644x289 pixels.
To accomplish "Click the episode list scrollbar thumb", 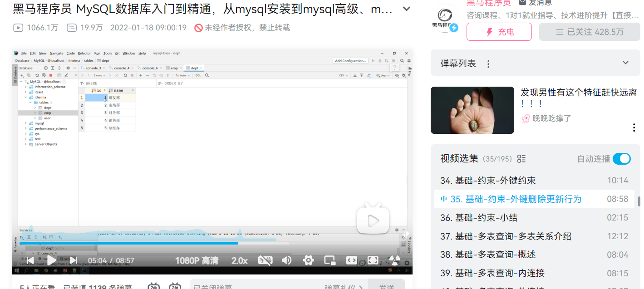I will [639, 201].
